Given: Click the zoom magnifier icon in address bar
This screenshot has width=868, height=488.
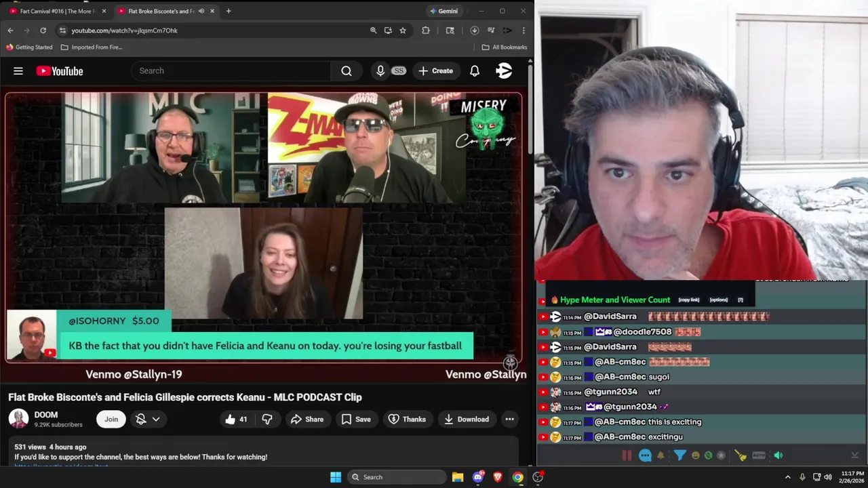Looking at the screenshot, I should click(373, 30).
